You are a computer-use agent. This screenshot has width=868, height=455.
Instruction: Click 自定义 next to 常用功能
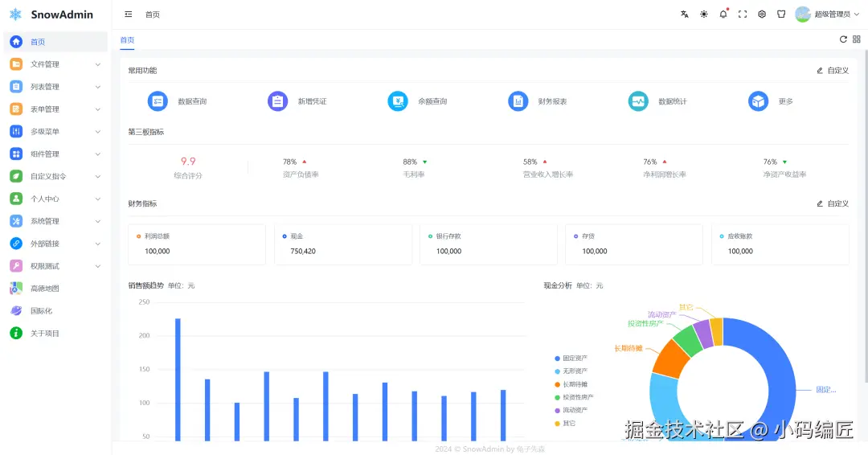(833, 71)
